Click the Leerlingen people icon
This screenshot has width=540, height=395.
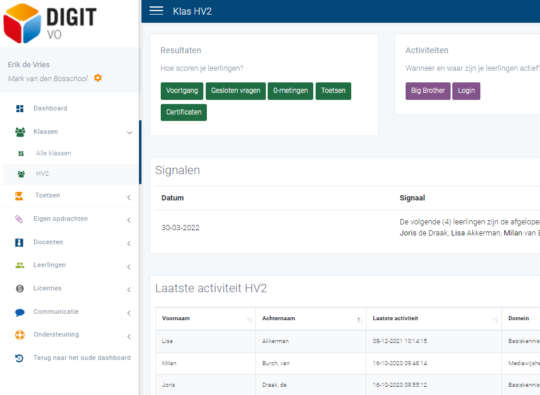20,265
